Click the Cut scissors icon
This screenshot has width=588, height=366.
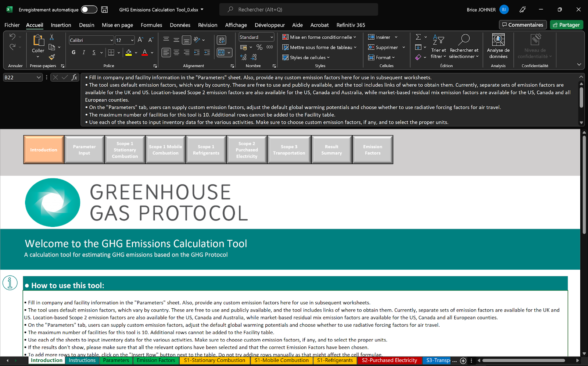(52, 37)
